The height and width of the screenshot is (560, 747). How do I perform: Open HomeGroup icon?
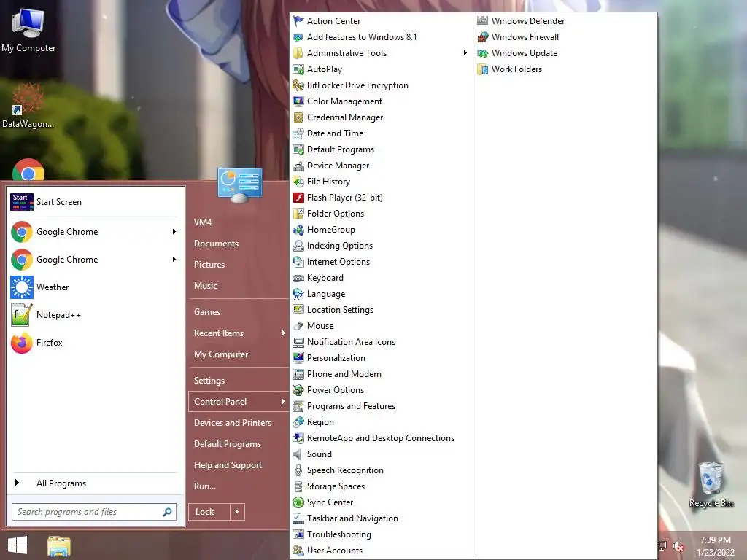click(x=298, y=230)
